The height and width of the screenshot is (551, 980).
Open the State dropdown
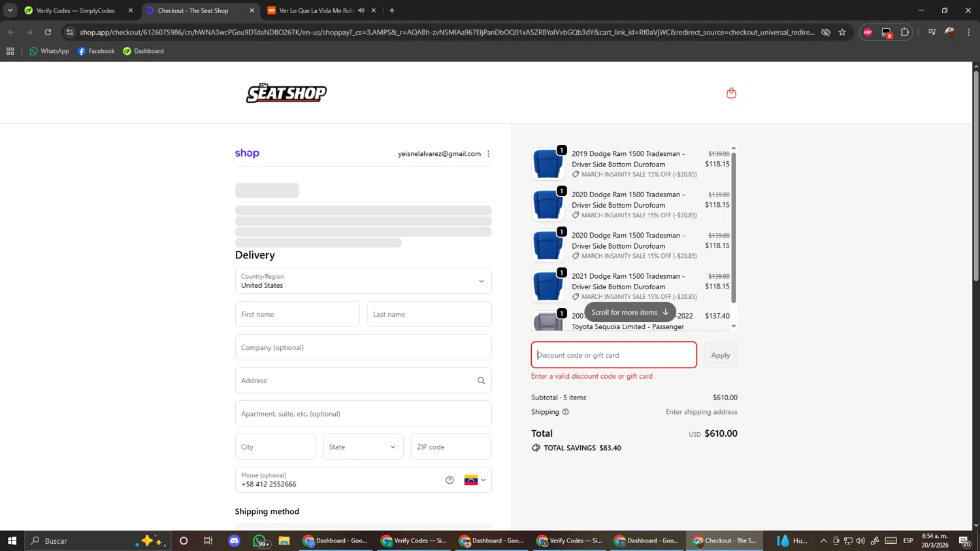363,447
